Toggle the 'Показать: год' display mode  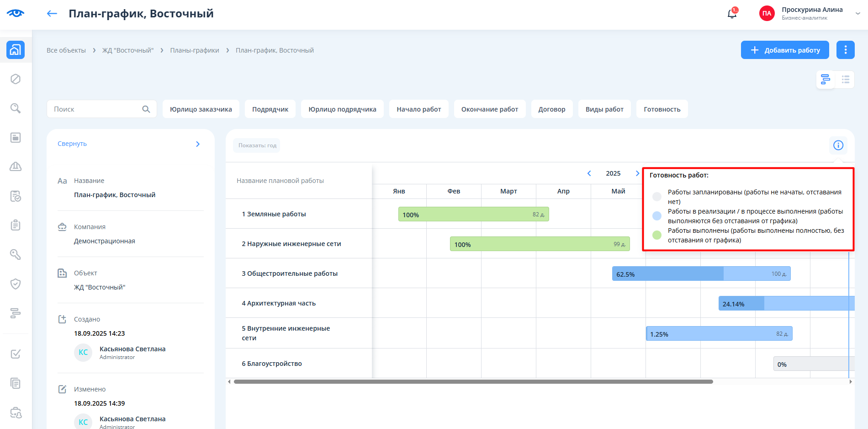257,145
